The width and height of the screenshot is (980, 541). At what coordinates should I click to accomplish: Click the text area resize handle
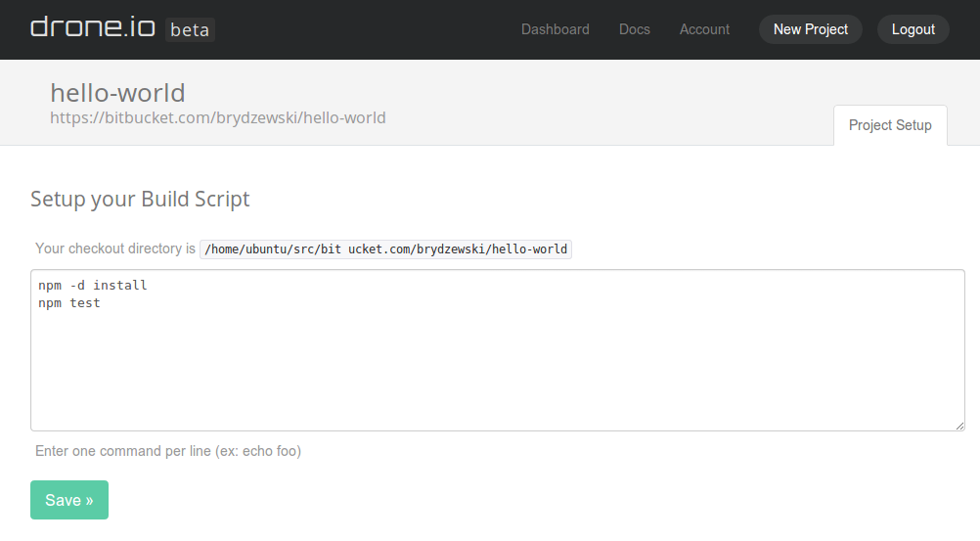(960, 426)
